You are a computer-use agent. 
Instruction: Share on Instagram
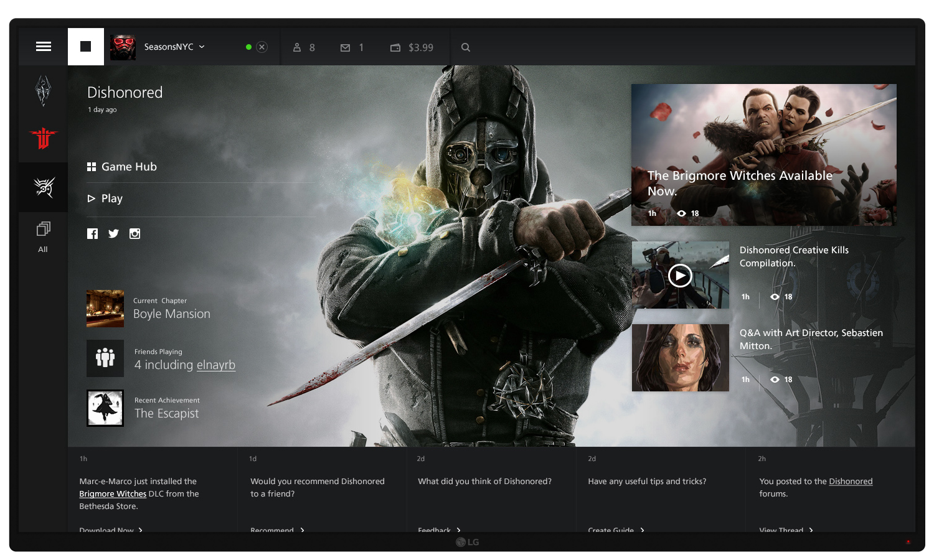click(134, 234)
